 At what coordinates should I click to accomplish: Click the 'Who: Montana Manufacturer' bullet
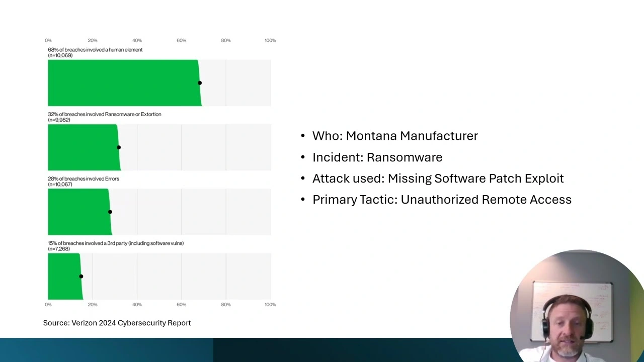pos(395,136)
